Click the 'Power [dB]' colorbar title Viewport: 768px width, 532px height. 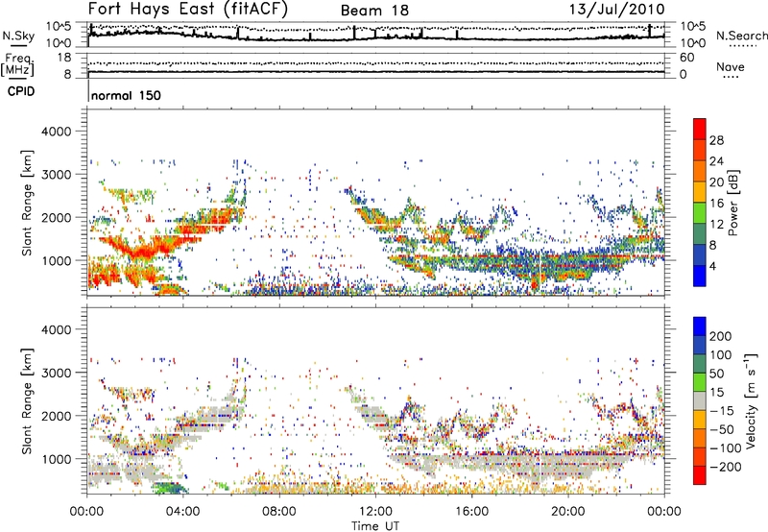pyautogui.click(x=733, y=203)
